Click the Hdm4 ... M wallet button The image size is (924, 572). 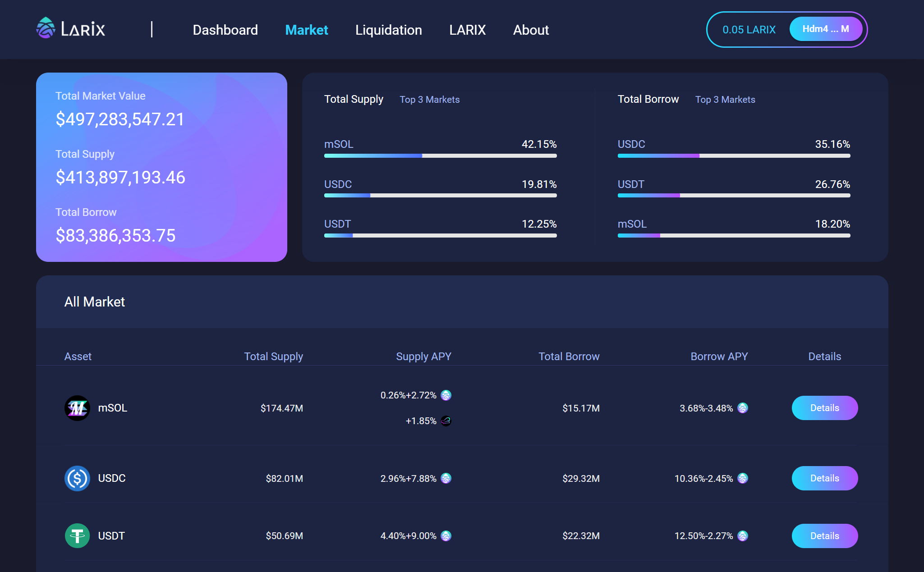[x=825, y=29]
